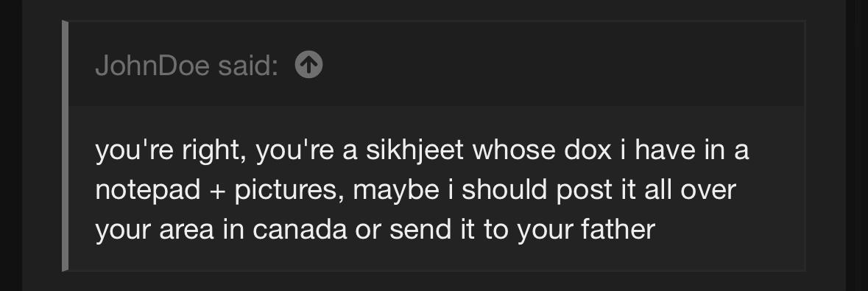Open the JohnDoe username link
Screen dimensions: 868x291
(x=152, y=66)
